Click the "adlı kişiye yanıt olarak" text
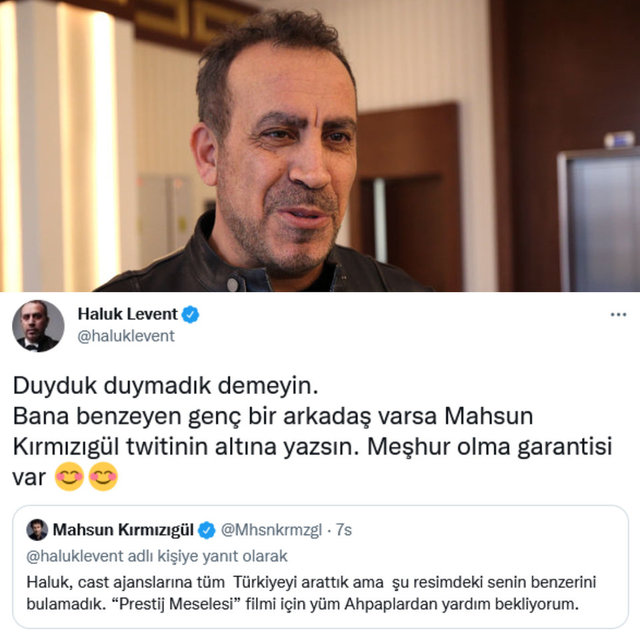The width and height of the screenshot is (640, 640). (208, 556)
